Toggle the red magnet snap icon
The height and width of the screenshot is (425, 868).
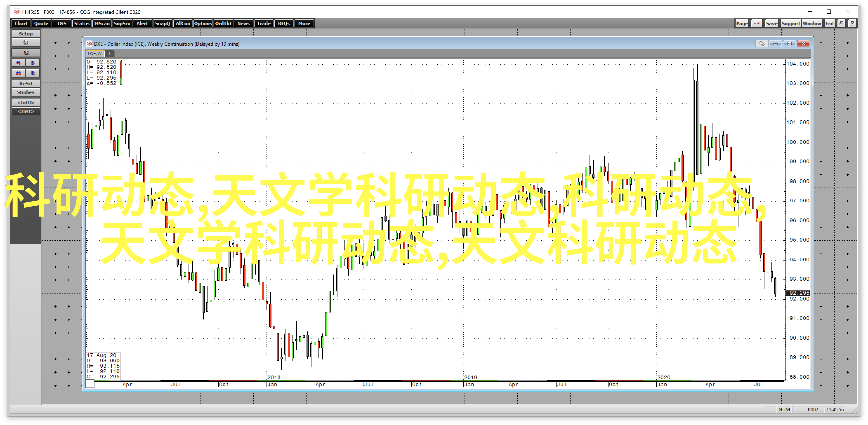[26, 53]
